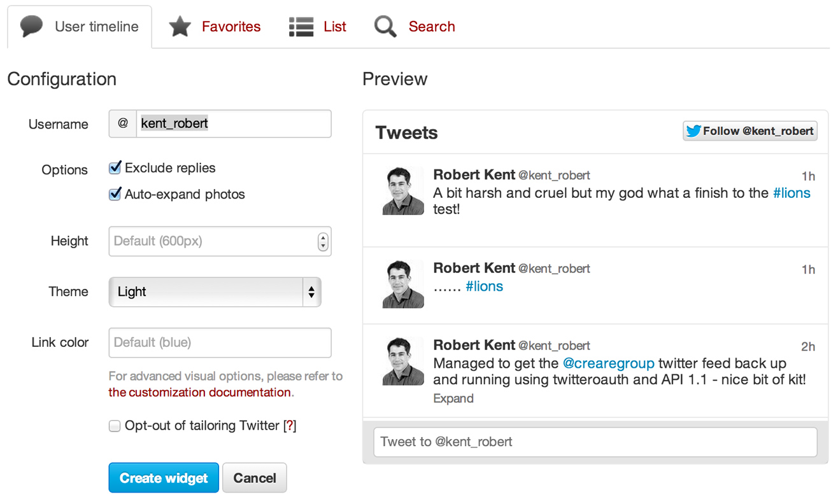This screenshot has height=504, width=838.
Task: Enable Opt-out of tailoring Twitter checkbox
Action: [115, 426]
